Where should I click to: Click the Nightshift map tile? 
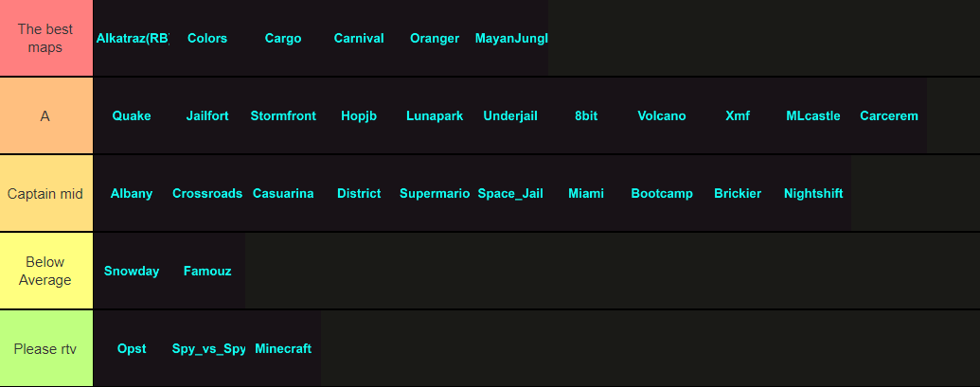click(813, 194)
